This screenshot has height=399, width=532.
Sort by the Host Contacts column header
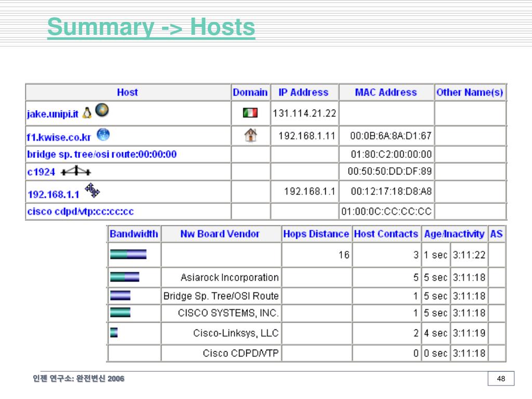[x=386, y=234]
